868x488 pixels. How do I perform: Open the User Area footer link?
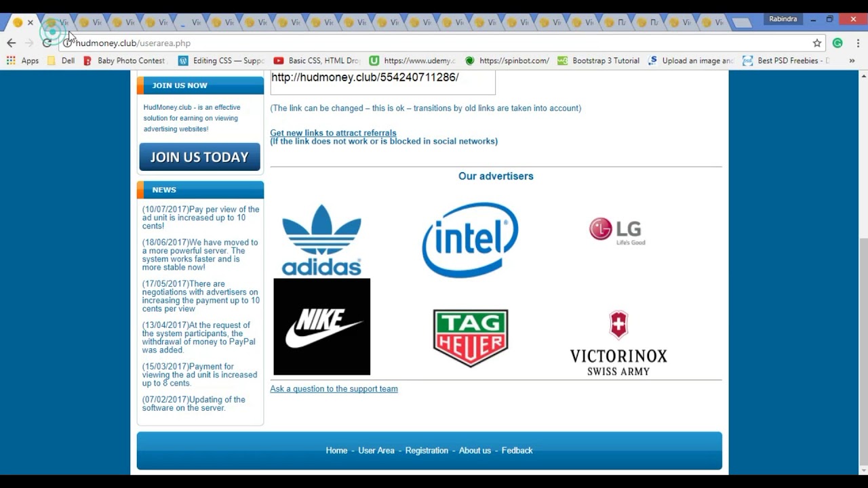click(x=376, y=451)
